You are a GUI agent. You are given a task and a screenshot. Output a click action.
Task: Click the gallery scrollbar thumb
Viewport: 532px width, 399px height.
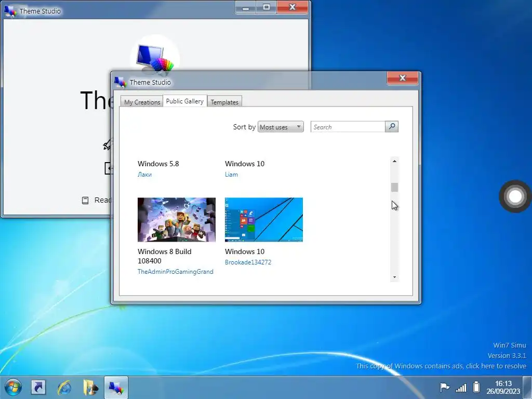click(394, 187)
